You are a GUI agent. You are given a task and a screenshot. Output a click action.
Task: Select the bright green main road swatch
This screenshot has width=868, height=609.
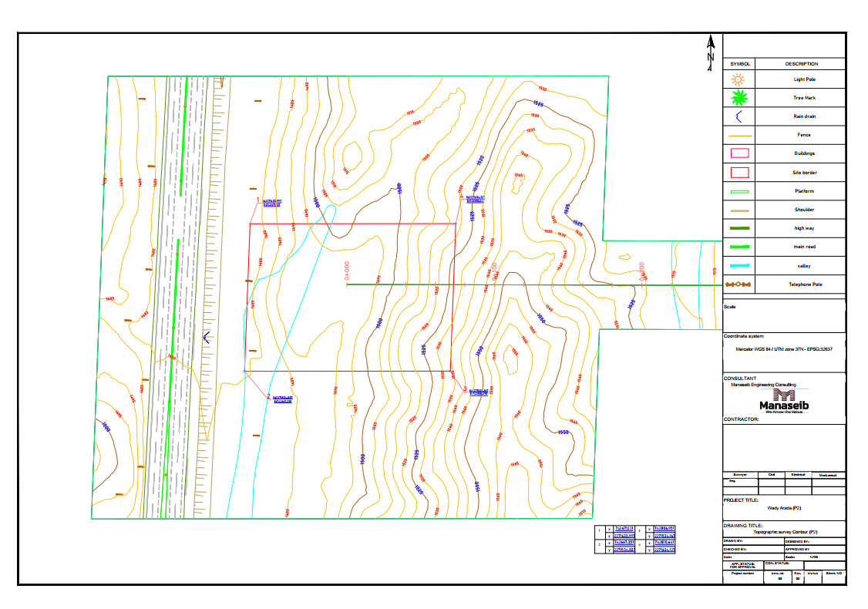(738, 247)
